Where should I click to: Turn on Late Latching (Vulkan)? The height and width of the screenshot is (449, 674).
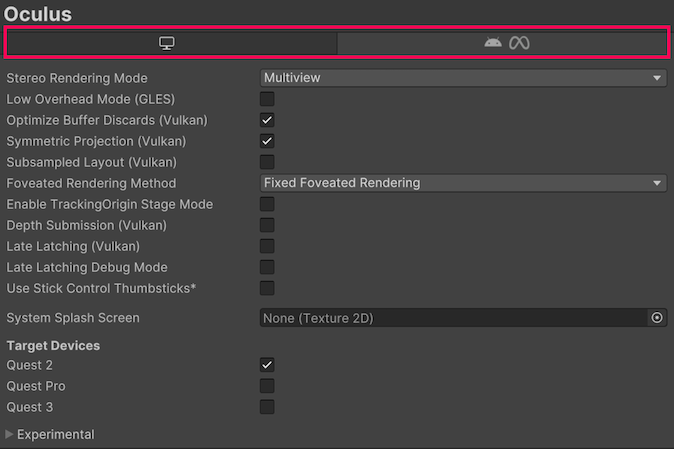coord(267,246)
